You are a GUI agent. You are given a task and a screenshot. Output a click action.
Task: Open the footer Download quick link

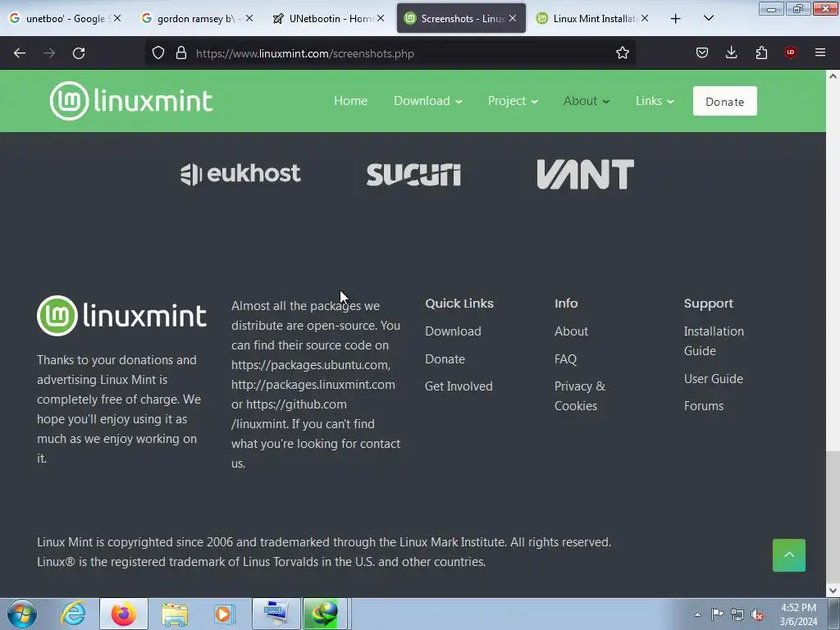point(453,331)
